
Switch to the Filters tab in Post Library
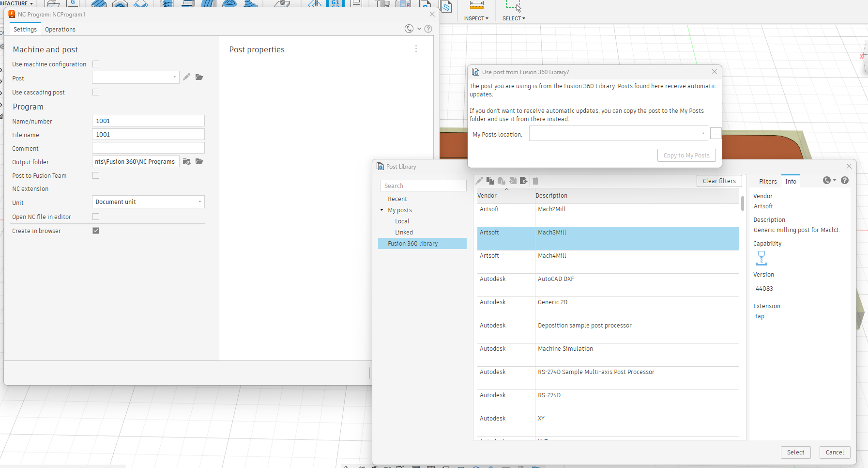tap(768, 181)
